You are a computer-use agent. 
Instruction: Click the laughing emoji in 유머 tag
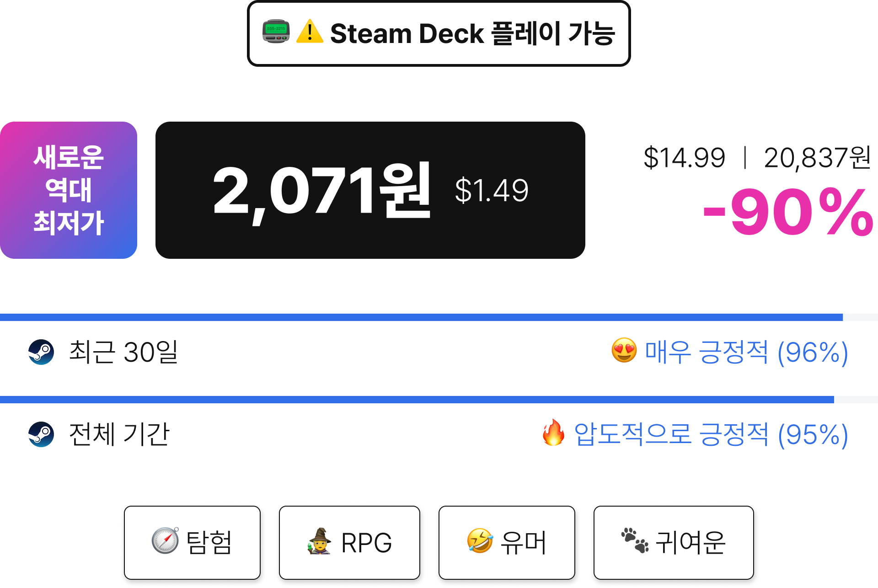pos(480,541)
